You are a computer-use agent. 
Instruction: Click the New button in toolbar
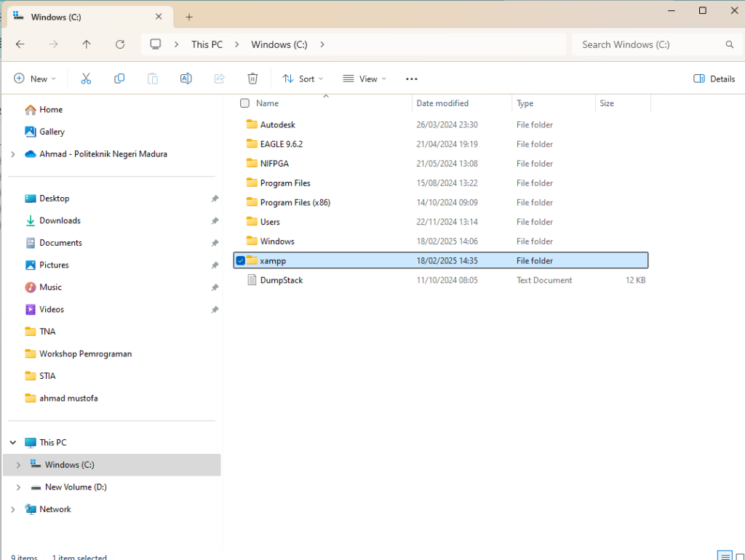click(x=34, y=79)
